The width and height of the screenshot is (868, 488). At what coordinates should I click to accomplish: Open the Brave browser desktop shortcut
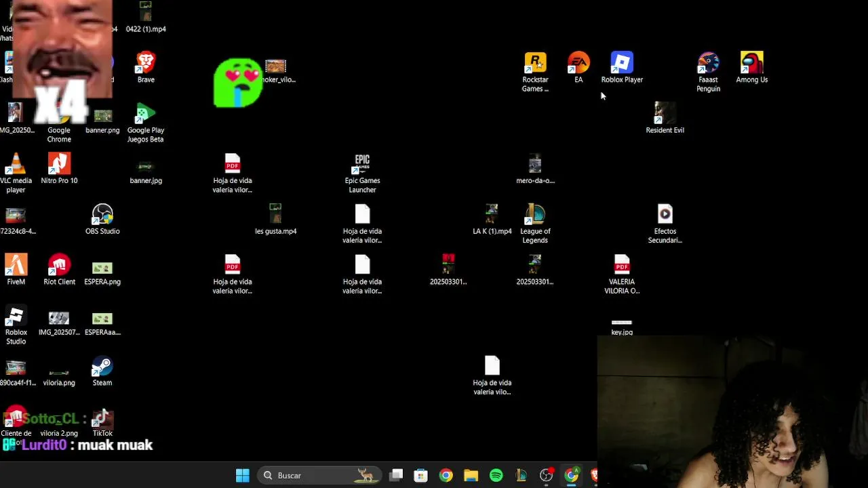(x=146, y=68)
